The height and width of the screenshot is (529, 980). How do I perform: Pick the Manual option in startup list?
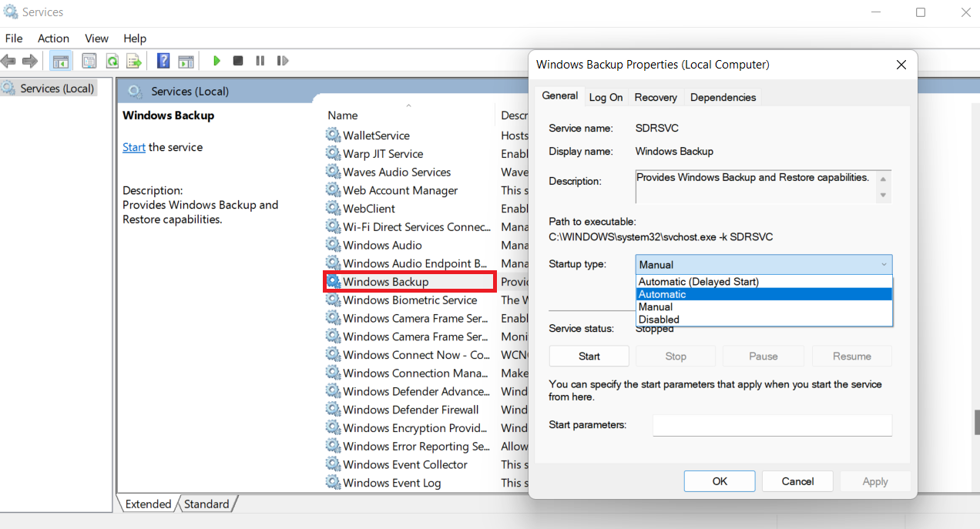pos(655,306)
